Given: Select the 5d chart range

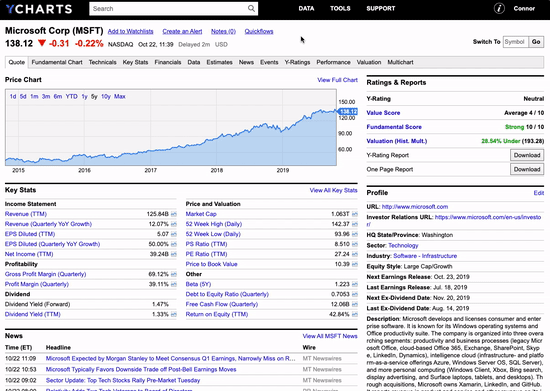Looking at the screenshot, I should [x=23, y=96].
